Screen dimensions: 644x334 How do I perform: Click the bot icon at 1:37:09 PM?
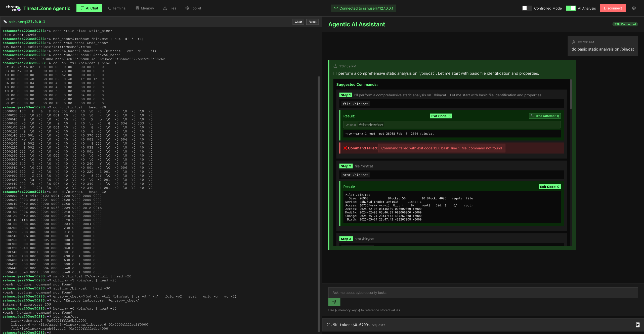(x=335, y=66)
